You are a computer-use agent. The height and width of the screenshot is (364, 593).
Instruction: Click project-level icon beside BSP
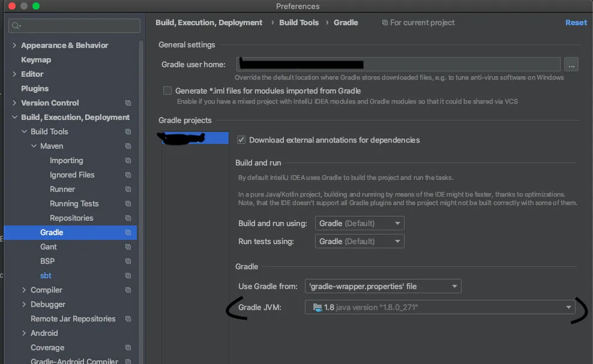click(128, 261)
